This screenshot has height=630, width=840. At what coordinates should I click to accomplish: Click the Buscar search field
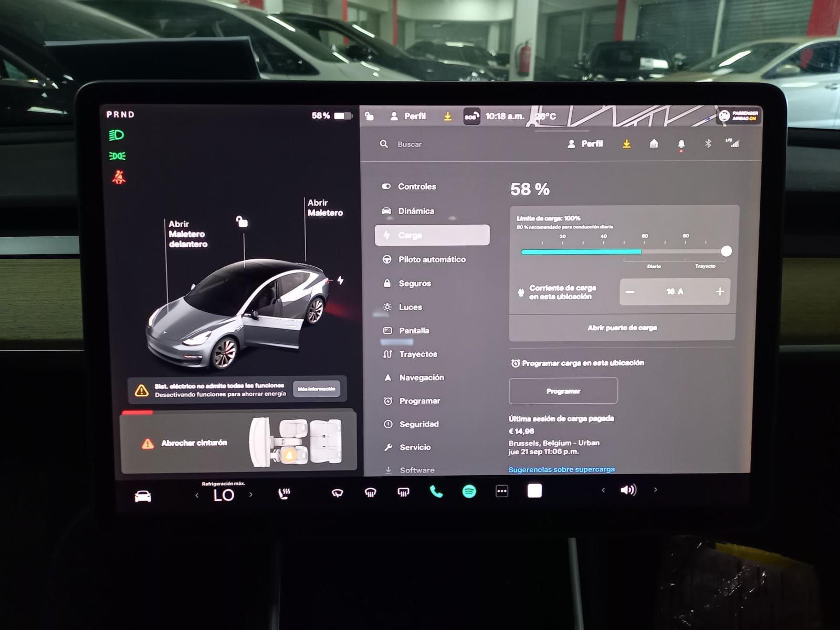coord(409,144)
